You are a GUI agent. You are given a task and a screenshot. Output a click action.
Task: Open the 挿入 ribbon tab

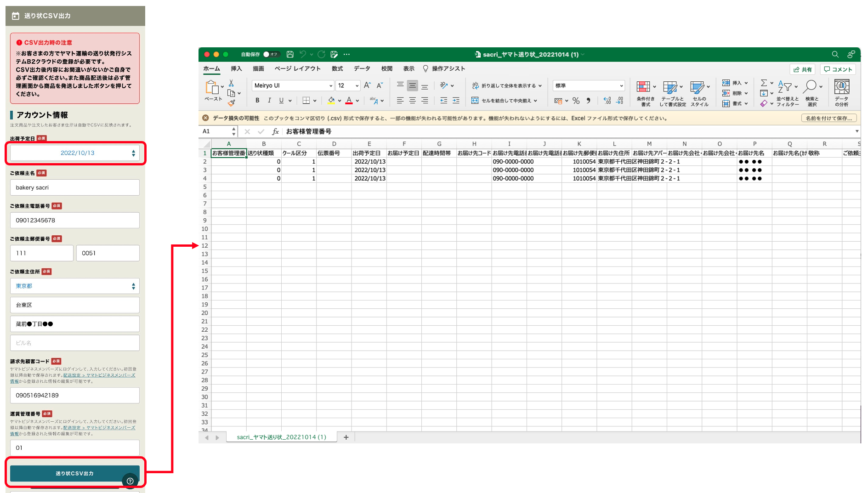pos(236,68)
